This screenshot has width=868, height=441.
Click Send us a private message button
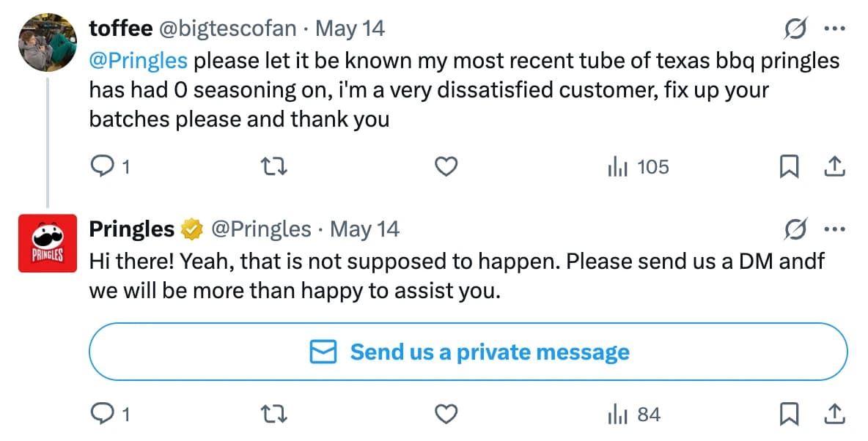(468, 352)
